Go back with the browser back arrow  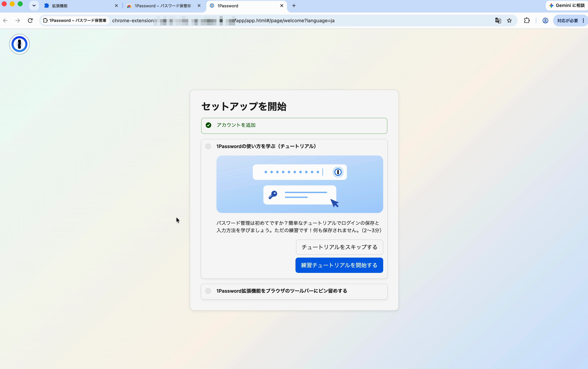[5, 21]
